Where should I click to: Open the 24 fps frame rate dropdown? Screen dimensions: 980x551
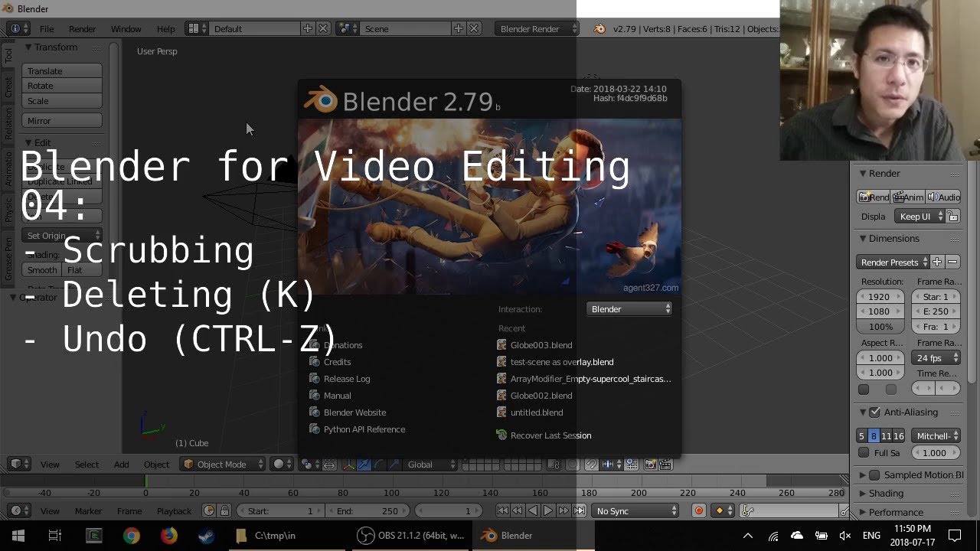[936, 358]
